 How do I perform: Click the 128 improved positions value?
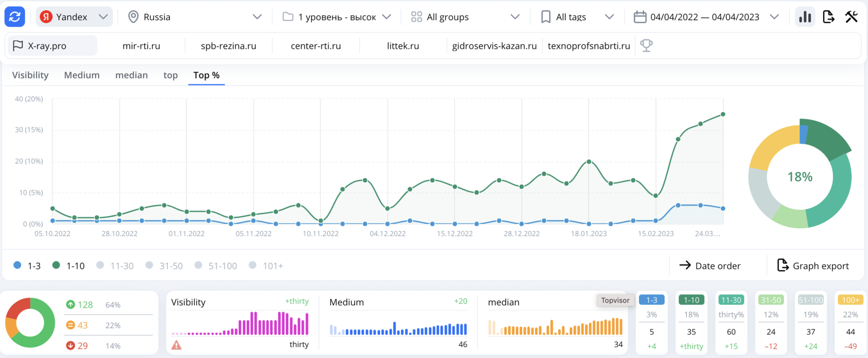pyautogui.click(x=85, y=305)
